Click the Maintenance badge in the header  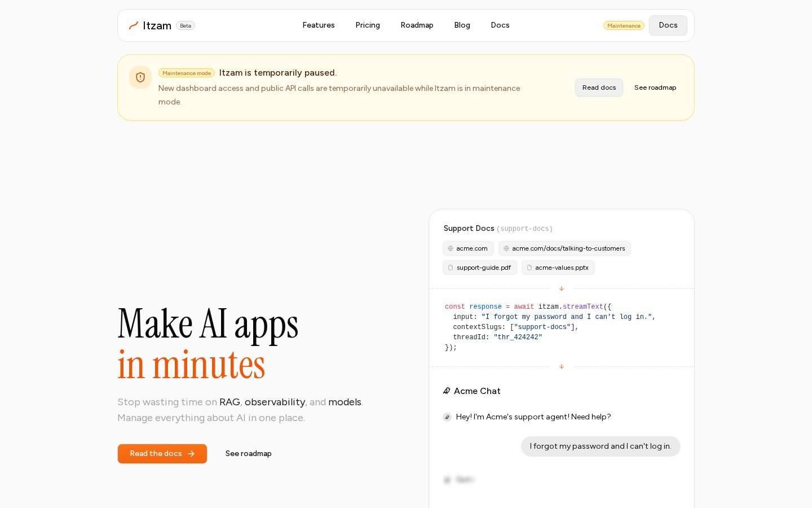(624, 25)
